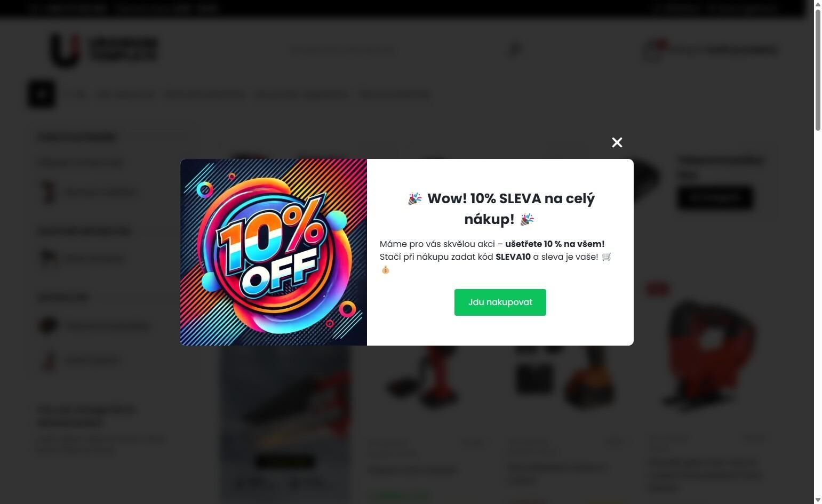This screenshot has height=504, width=822.
Task: Open last navigation link in header menu
Action: tap(395, 94)
